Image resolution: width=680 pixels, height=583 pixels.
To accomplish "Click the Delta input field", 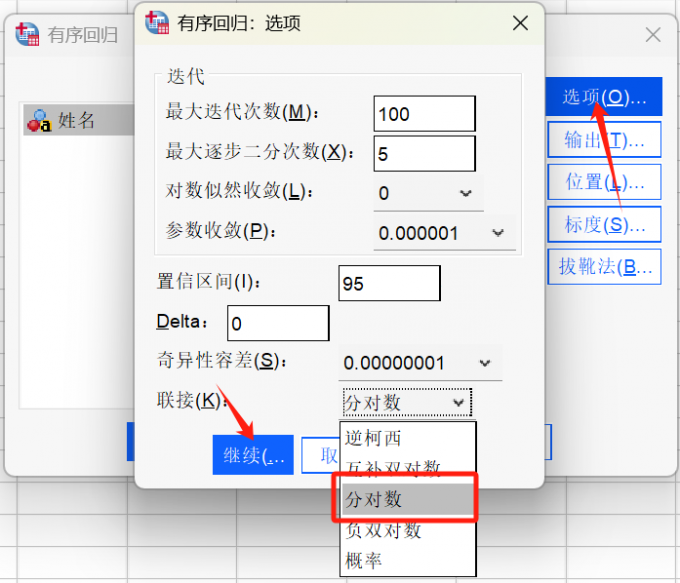I will (278, 323).
